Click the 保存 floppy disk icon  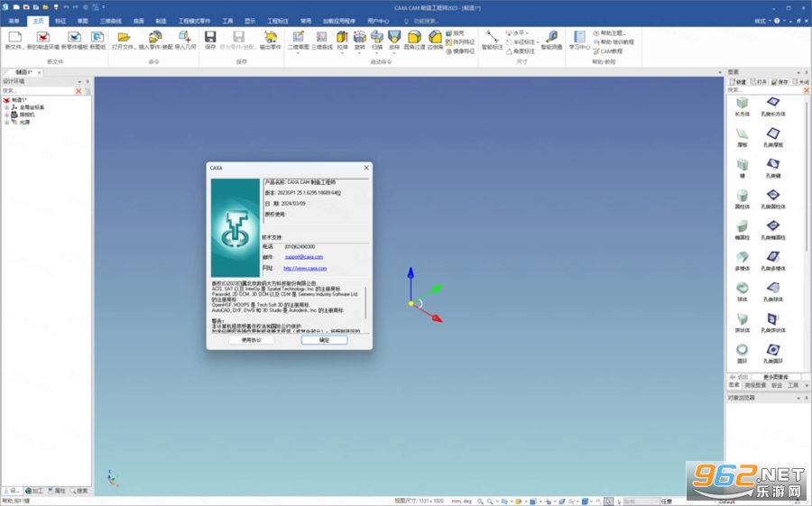[x=209, y=37]
